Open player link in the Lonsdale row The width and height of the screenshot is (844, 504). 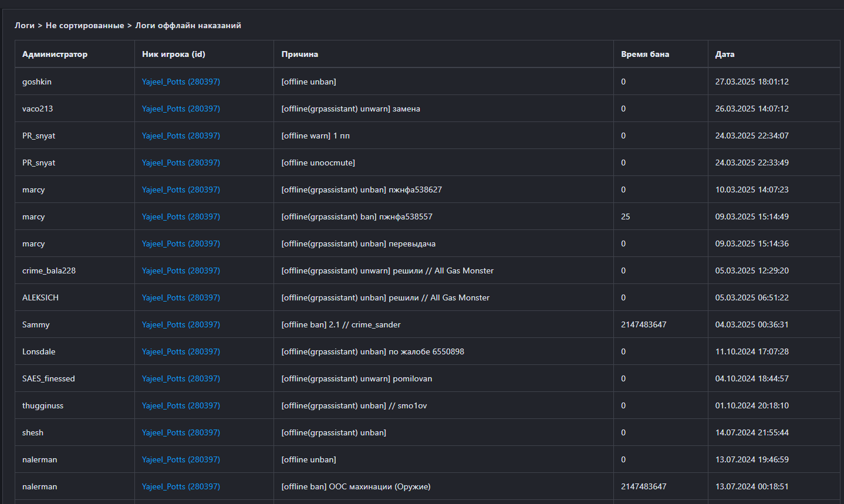[x=181, y=351]
